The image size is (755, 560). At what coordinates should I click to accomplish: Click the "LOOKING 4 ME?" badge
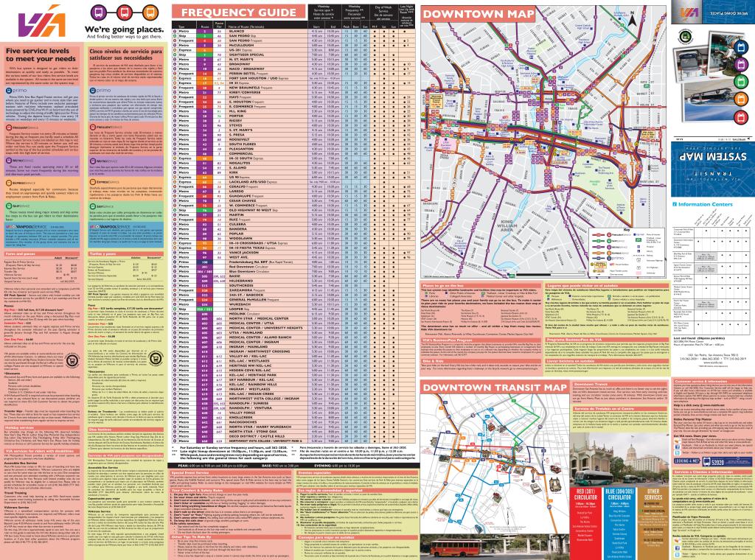(x=687, y=461)
